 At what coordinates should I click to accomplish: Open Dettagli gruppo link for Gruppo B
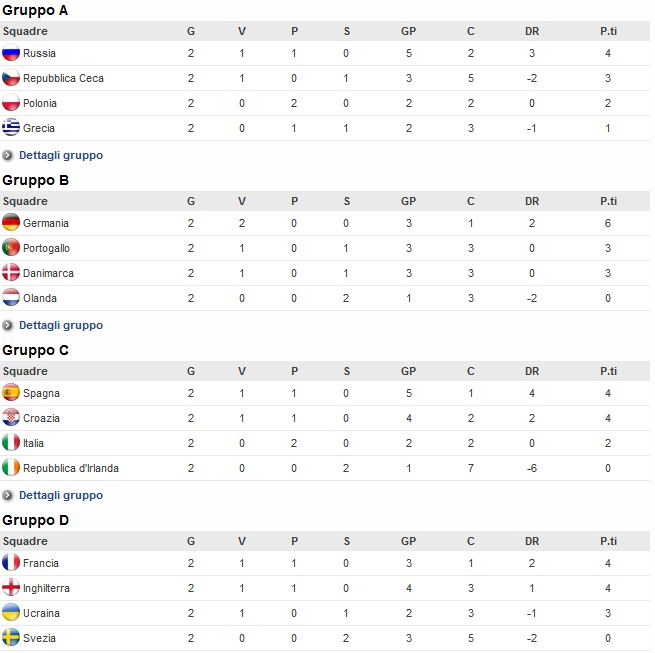coord(61,325)
